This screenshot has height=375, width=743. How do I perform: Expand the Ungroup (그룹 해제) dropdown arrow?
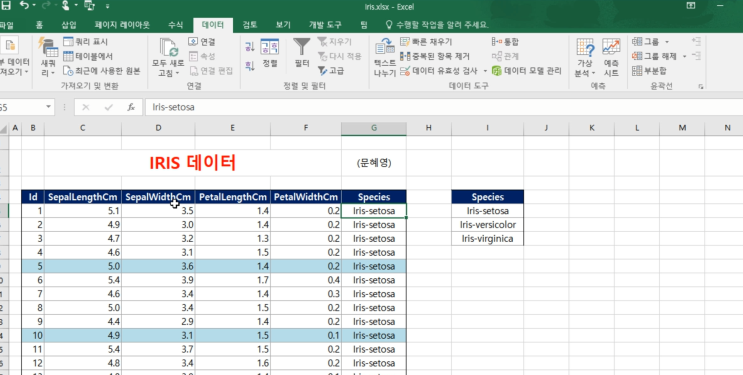(x=684, y=56)
